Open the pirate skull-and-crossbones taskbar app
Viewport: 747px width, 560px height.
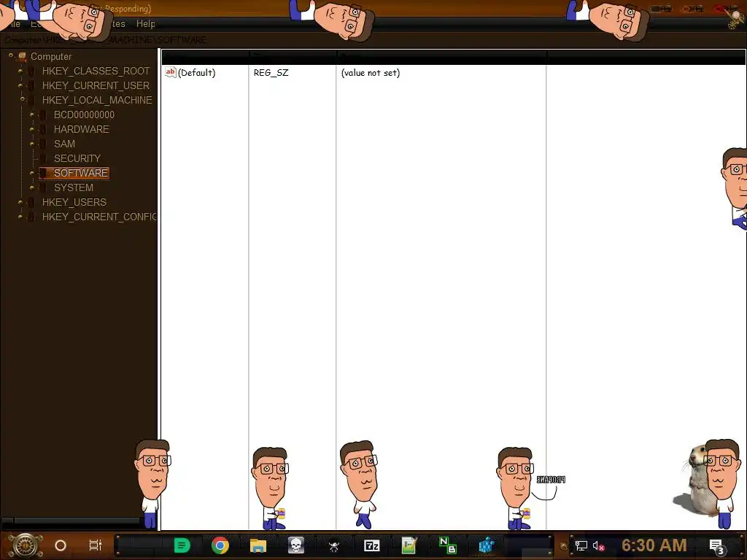click(334, 546)
